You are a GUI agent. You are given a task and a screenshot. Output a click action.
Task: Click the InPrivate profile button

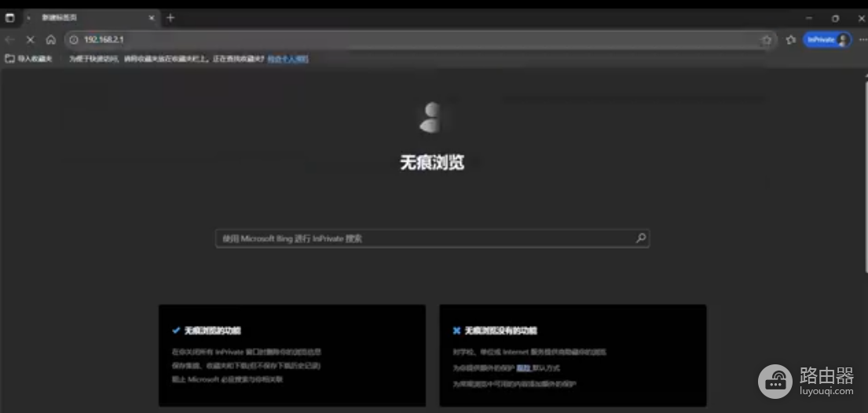[827, 40]
